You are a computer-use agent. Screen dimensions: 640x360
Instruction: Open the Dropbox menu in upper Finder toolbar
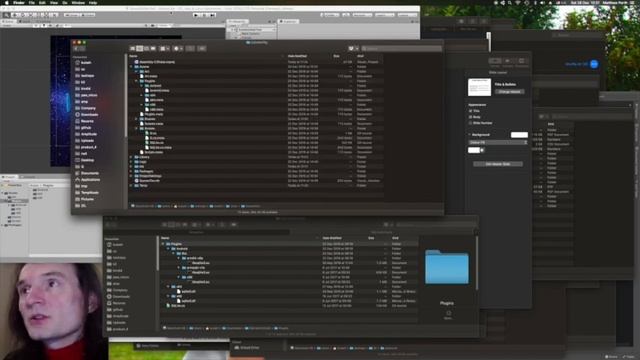click(353, 49)
